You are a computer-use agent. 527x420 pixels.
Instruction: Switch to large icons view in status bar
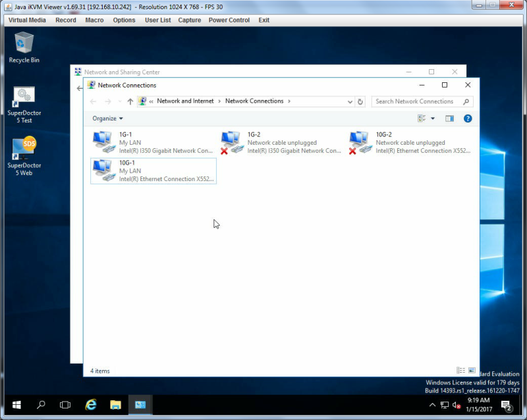(x=472, y=370)
